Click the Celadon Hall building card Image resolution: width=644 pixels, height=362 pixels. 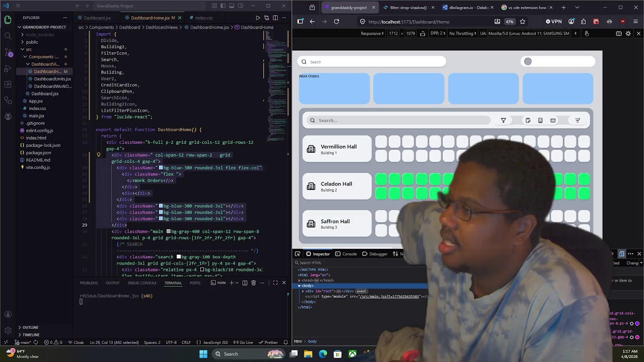pos(337,186)
